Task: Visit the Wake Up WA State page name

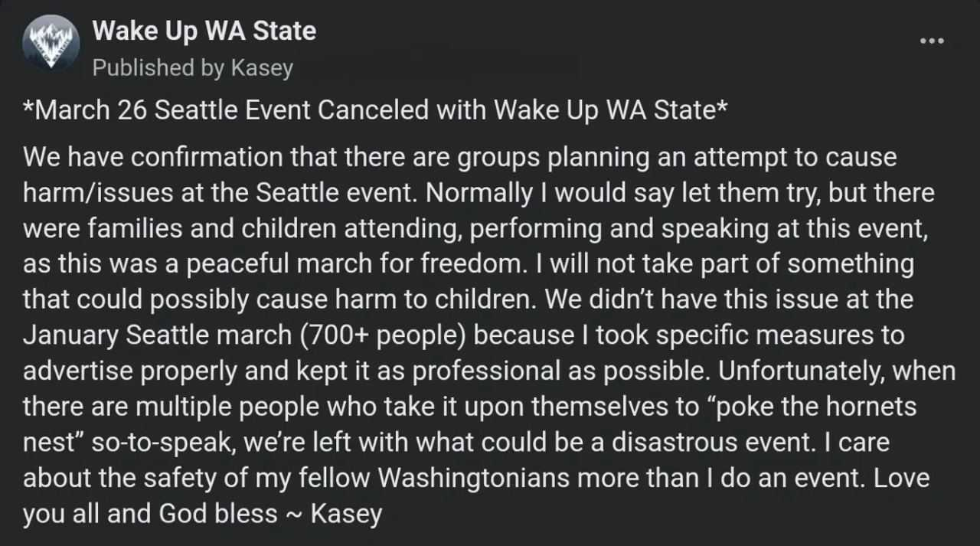Action: click(204, 31)
